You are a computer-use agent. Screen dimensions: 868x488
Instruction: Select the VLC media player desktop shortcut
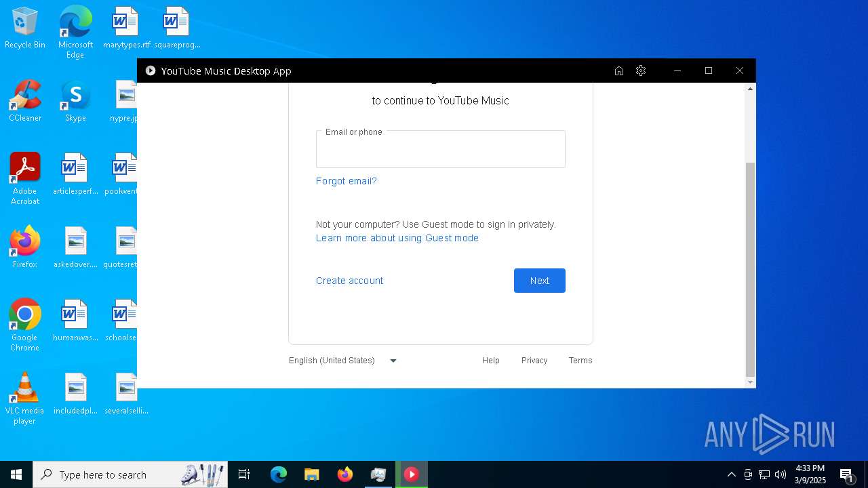point(25,399)
